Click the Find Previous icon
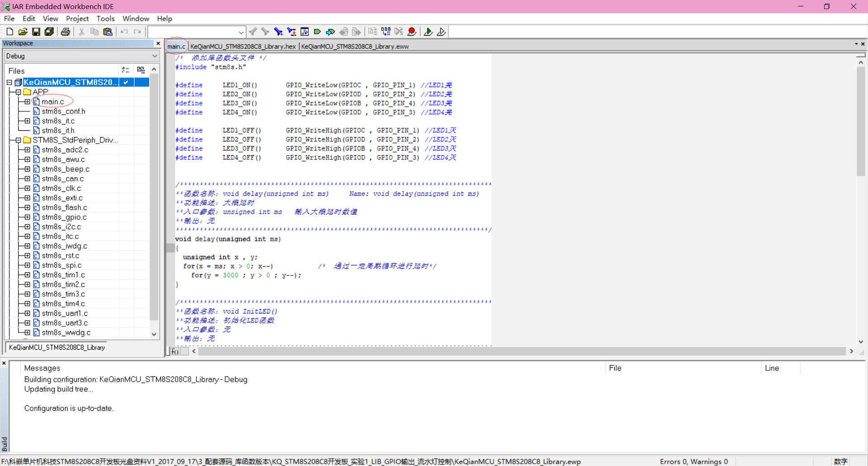 tap(253, 32)
